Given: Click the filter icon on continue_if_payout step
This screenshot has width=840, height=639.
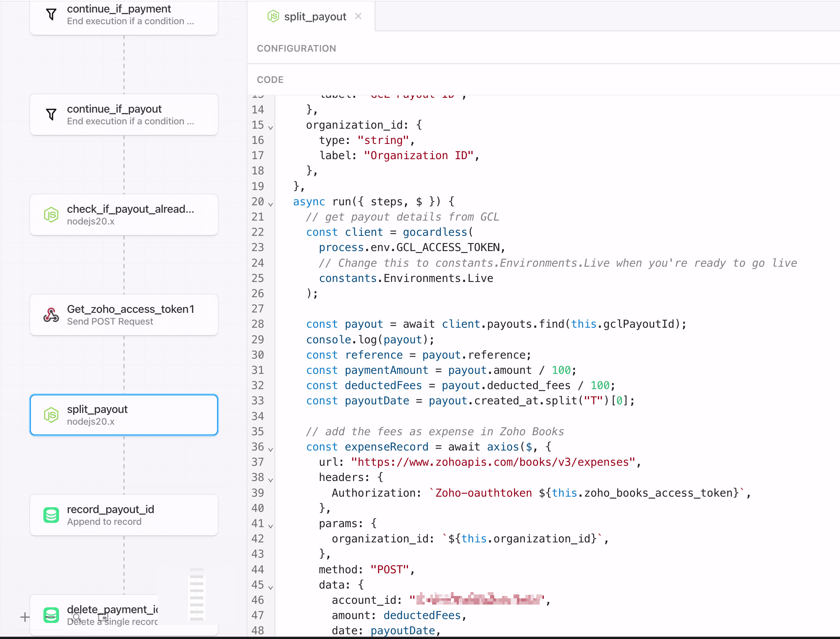Looking at the screenshot, I should coord(51,115).
